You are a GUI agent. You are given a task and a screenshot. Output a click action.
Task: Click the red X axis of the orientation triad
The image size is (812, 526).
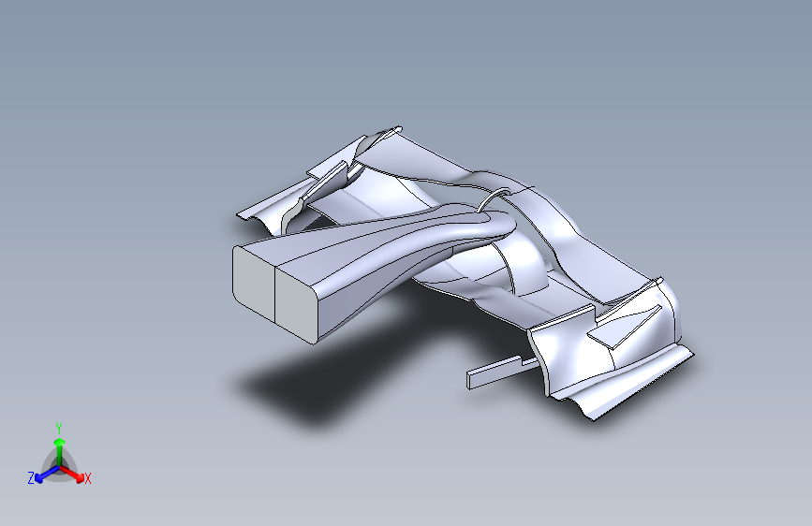tap(72, 474)
